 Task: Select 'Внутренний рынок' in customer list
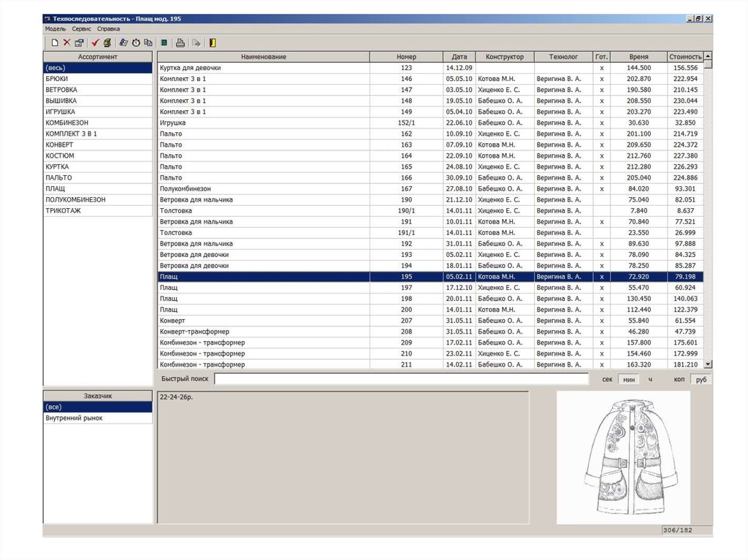click(x=74, y=418)
